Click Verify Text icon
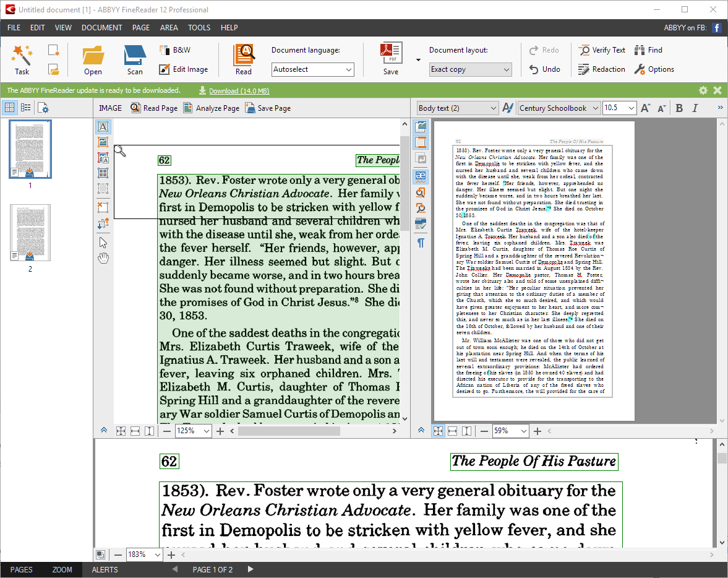The image size is (728, 578). click(601, 50)
